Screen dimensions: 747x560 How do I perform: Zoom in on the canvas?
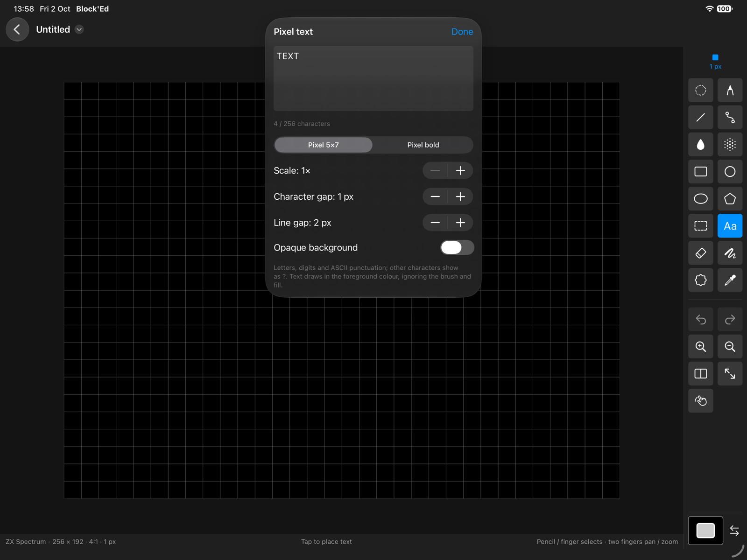coord(700,346)
